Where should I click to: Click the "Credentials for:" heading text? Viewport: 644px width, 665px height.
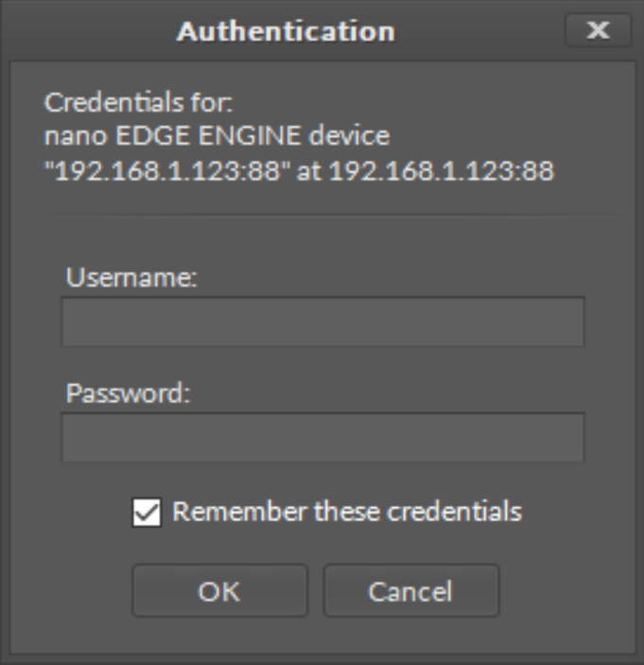(x=113, y=102)
